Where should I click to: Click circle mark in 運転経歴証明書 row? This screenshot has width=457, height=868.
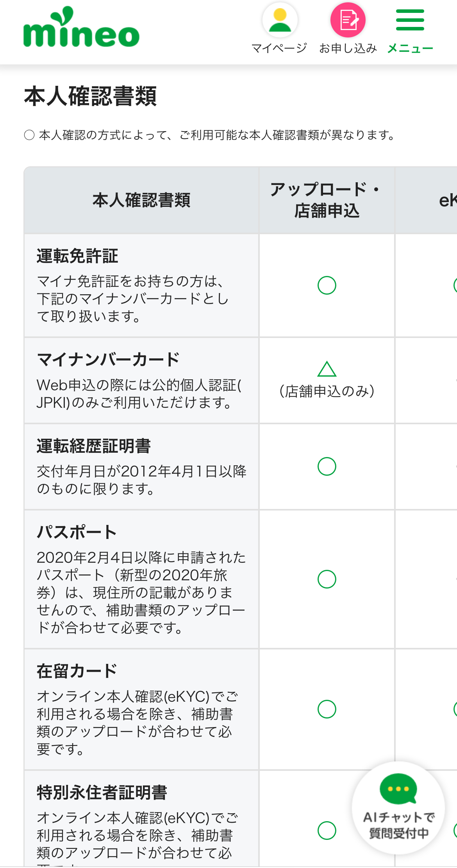327,466
